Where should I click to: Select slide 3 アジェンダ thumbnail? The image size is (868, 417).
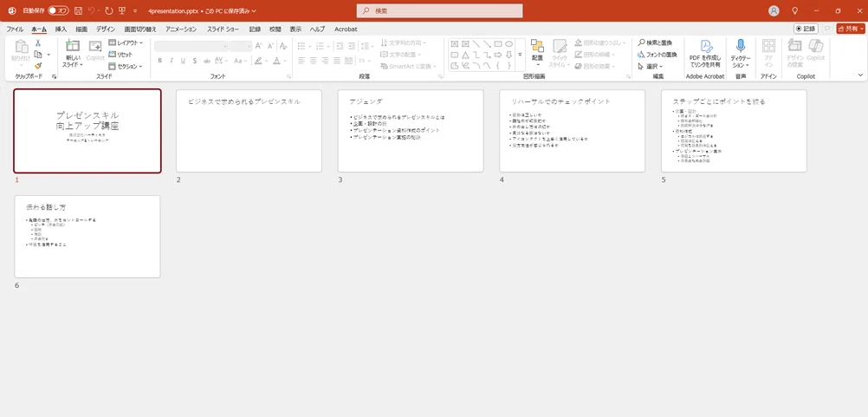411,131
